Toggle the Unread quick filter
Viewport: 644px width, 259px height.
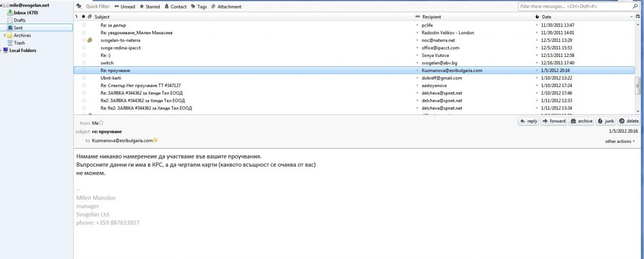pos(124,6)
